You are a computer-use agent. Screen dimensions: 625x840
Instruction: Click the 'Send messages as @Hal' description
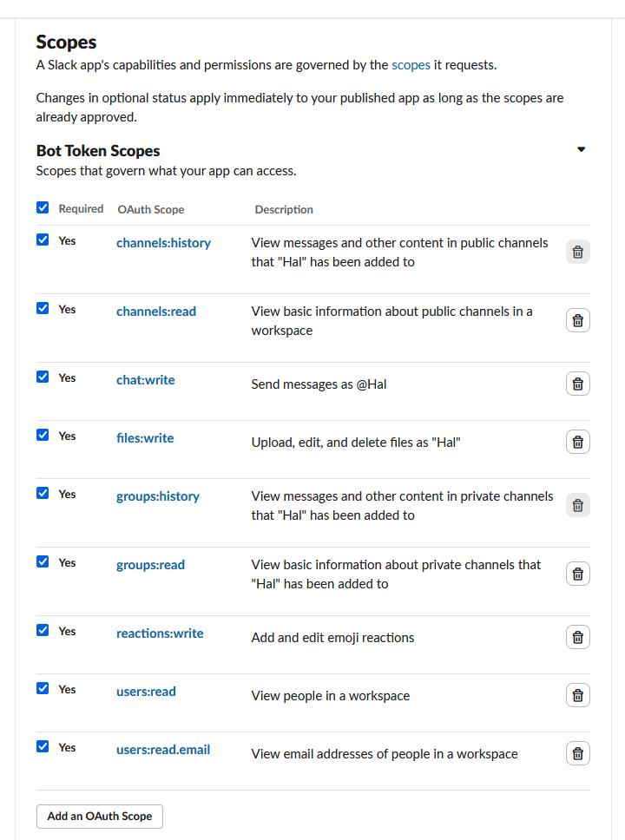319,384
